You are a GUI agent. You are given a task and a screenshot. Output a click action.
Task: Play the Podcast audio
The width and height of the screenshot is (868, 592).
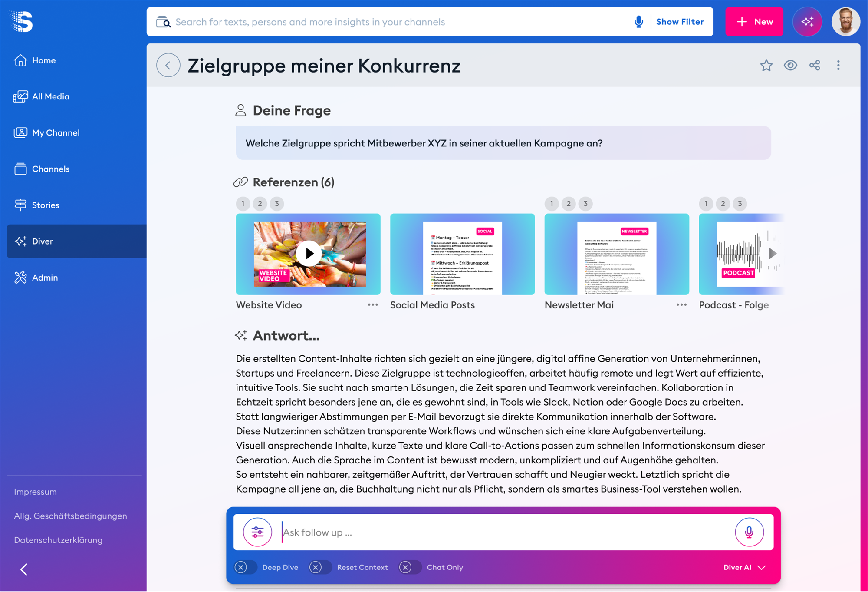[773, 254]
